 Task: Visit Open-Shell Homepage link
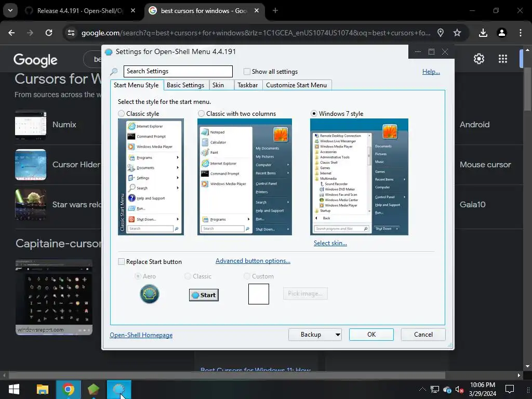(141, 335)
